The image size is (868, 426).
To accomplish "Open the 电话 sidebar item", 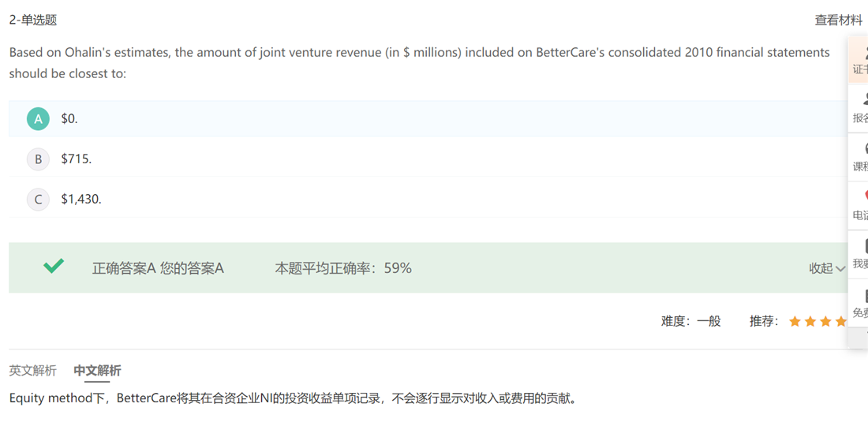I will tap(860, 206).
